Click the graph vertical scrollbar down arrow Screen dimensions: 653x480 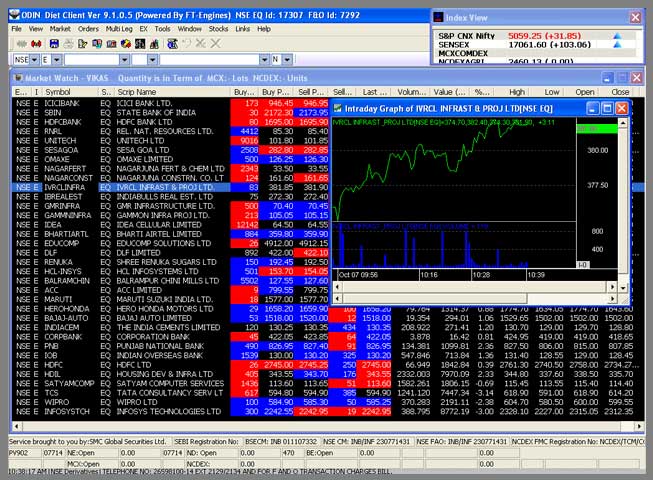[x=623, y=288]
